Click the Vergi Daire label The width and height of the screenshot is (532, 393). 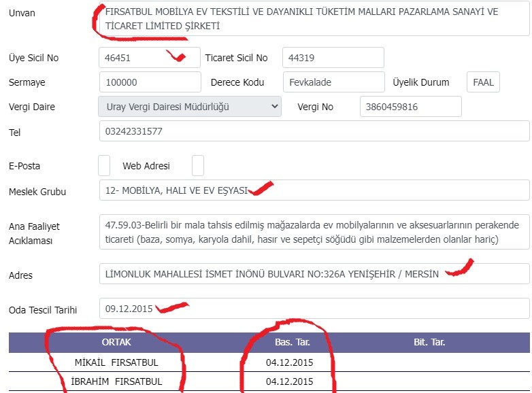tap(32, 107)
